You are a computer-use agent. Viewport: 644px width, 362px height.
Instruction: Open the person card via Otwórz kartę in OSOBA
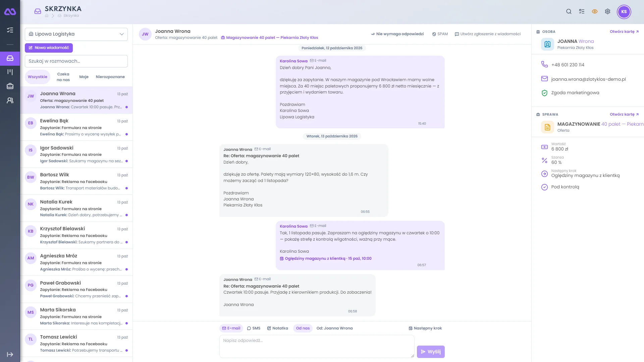[x=624, y=32]
